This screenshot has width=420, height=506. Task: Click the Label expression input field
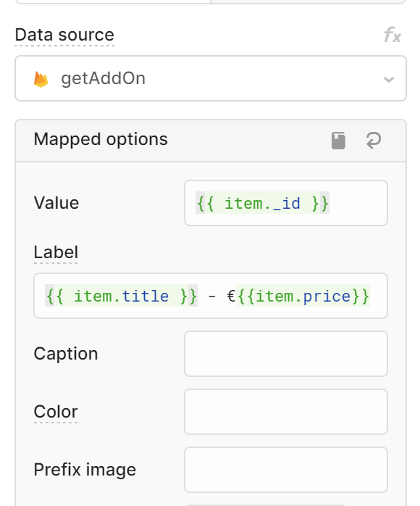(211, 296)
